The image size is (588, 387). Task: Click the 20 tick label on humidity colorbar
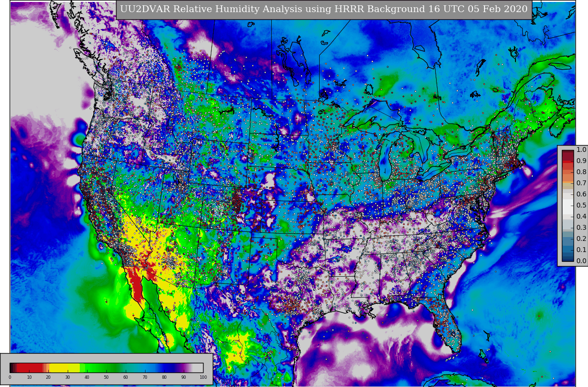(48, 377)
